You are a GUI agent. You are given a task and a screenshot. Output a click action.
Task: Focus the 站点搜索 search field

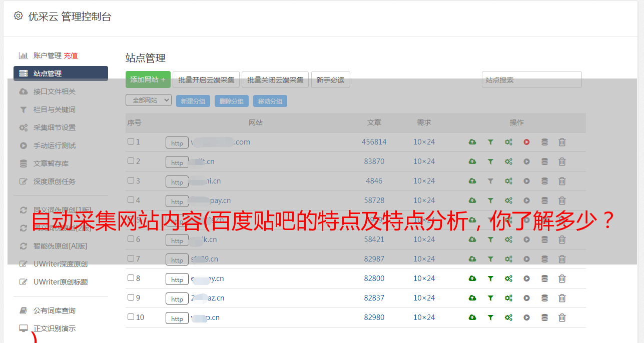pyautogui.click(x=532, y=79)
